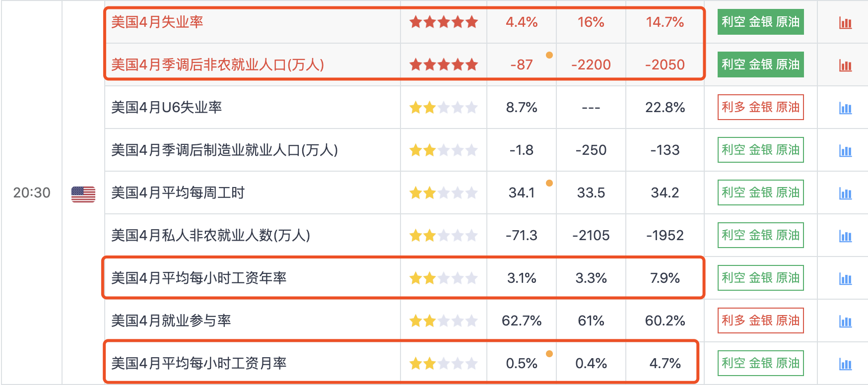Click green 利空 金银 原油 tag on 失业率 row

click(760, 22)
